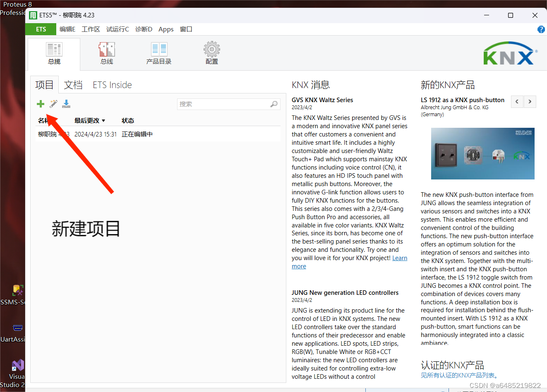547x392 pixels.
Task: Open the 工作区 menu
Action: point(91,29)
